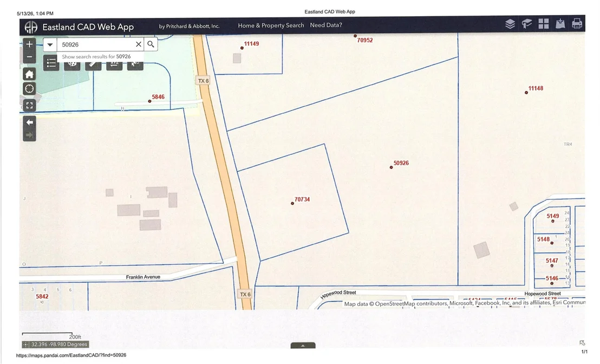This screenshot has height=364, width=600.
Task: Click parcel label 5149
Action: pyautogui.click(x=552, y=216)
